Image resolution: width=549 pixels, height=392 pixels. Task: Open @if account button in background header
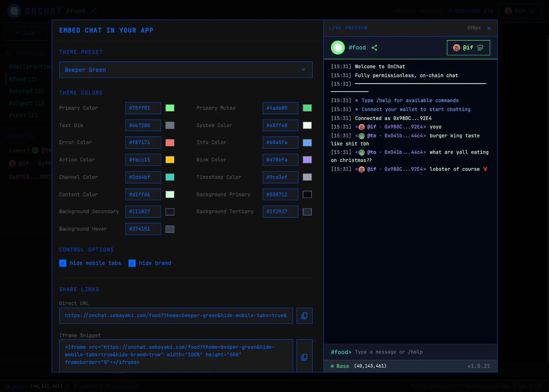pyautogui.click(x=520, y=11)
